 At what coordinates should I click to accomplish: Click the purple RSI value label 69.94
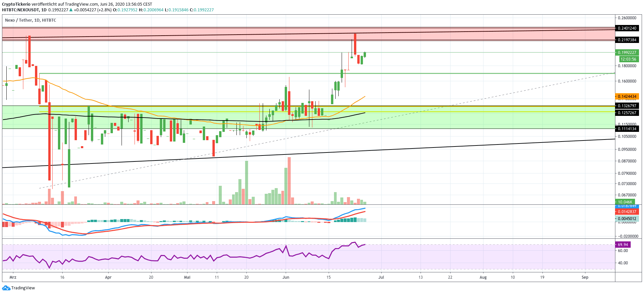coord(623,245)
